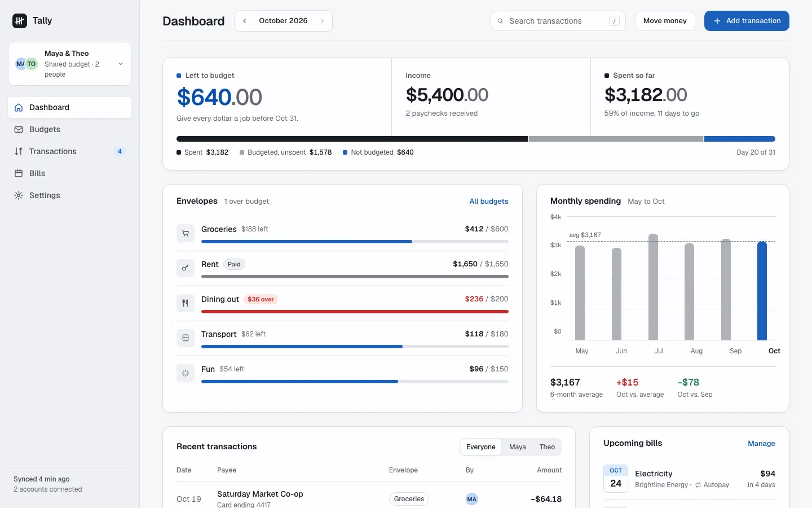Viewport: 812px width, 508px height.
Task: Click the MA avatar on Saturday Market row
Action: [x=472, y=499]
